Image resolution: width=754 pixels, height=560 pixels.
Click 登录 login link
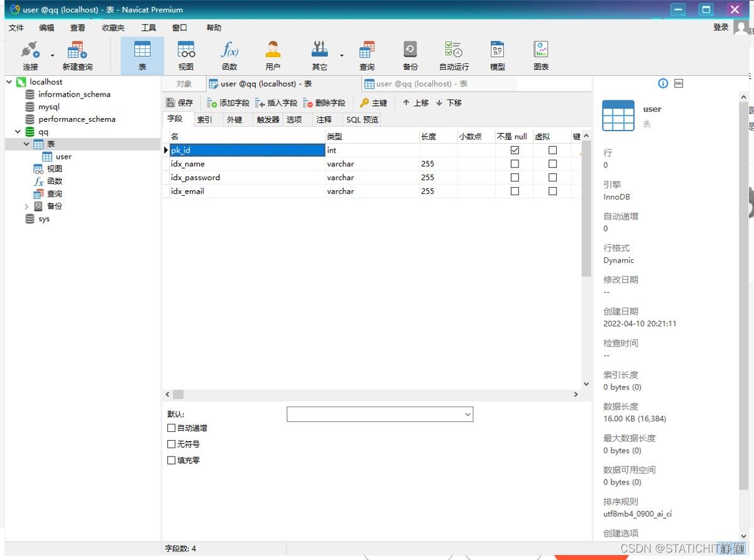721,27
